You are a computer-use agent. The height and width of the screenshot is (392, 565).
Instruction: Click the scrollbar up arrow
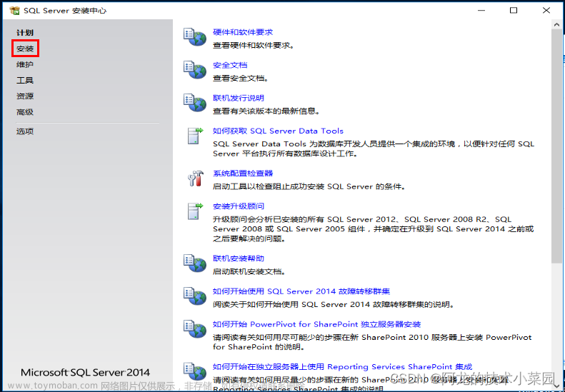pyautogui.click(x=556, y=24)
